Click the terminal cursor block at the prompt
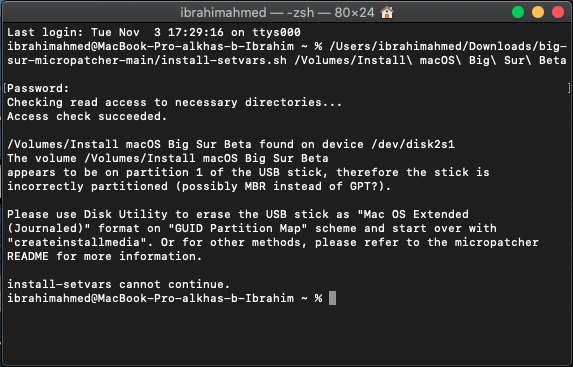Screen dimensions: 573x367 (332, 298)
